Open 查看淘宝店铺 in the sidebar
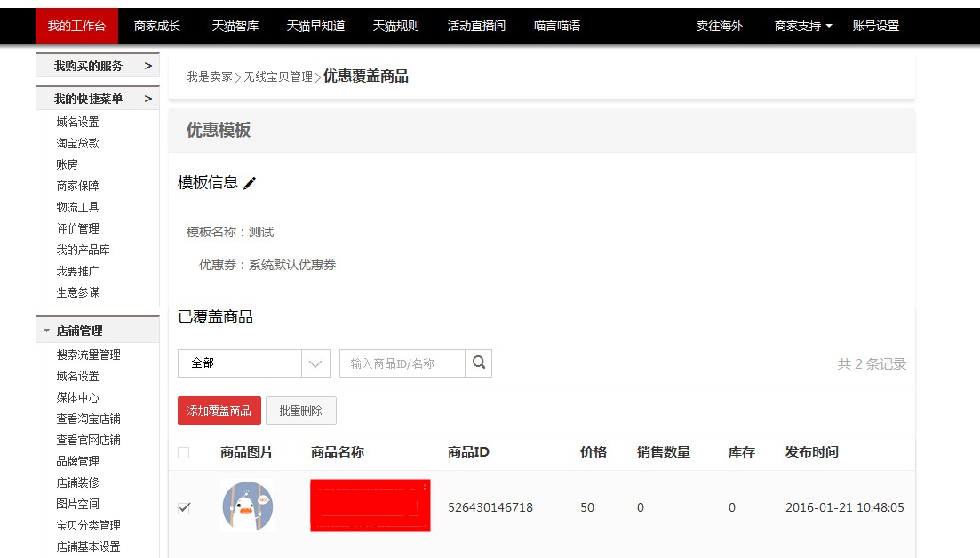The height and width of the screenshot is (558, 980). (88, 418)
